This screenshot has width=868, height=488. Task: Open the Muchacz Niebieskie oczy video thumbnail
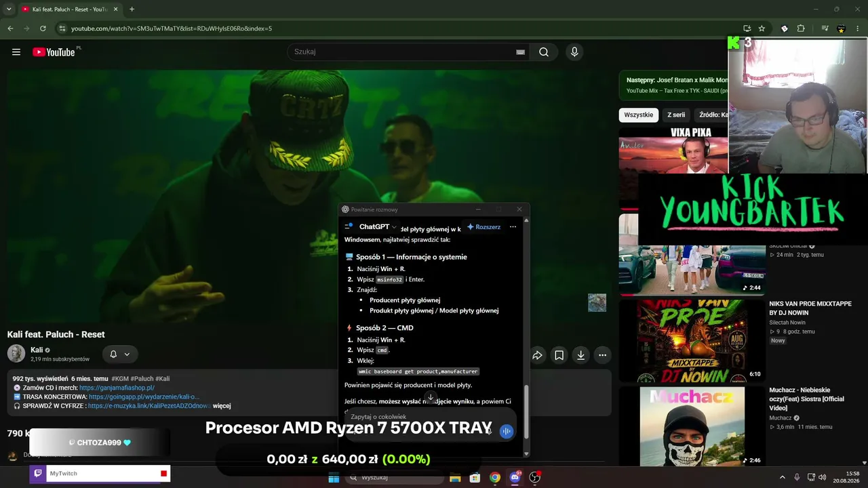coord(692,427)
